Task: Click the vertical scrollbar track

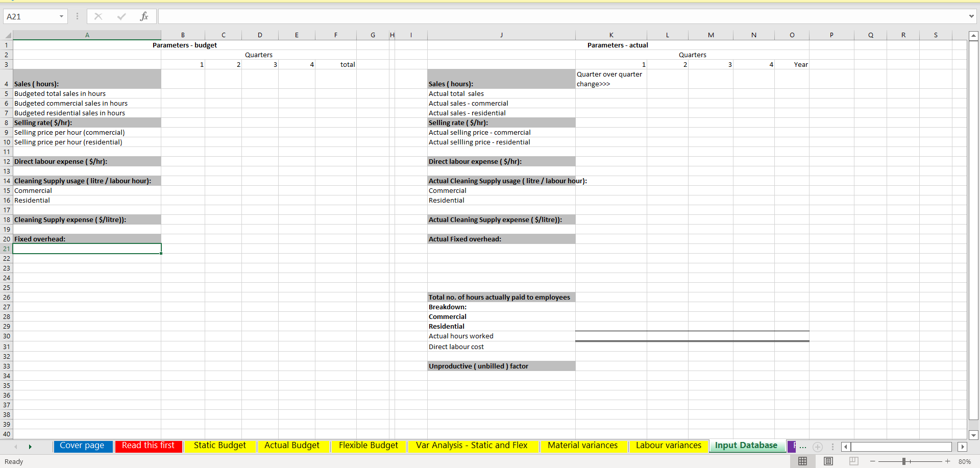Action: (973, 230)
